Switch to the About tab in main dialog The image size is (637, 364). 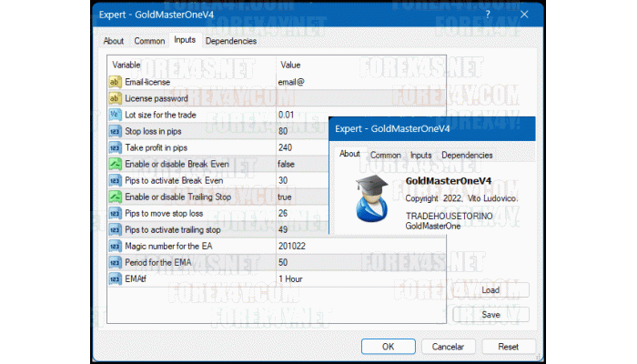click(114, 41)
